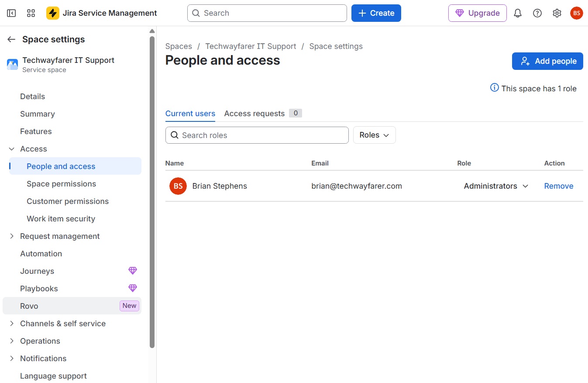Screen dimensions: 588x383
Task: Open Features in the sidebar
Action: click(36, 131)
